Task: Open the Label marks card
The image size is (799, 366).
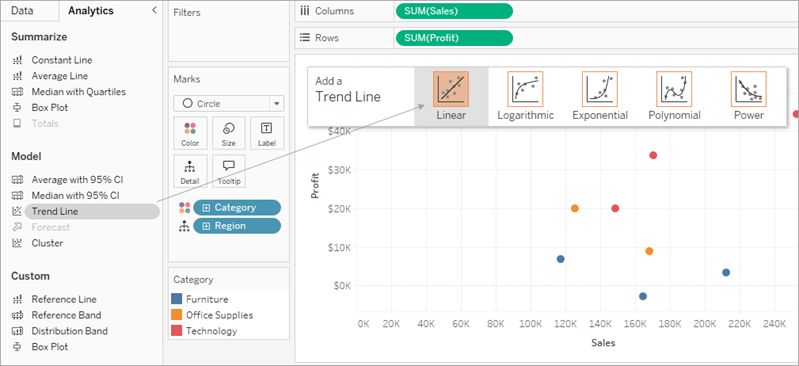Action: (267, 134)
